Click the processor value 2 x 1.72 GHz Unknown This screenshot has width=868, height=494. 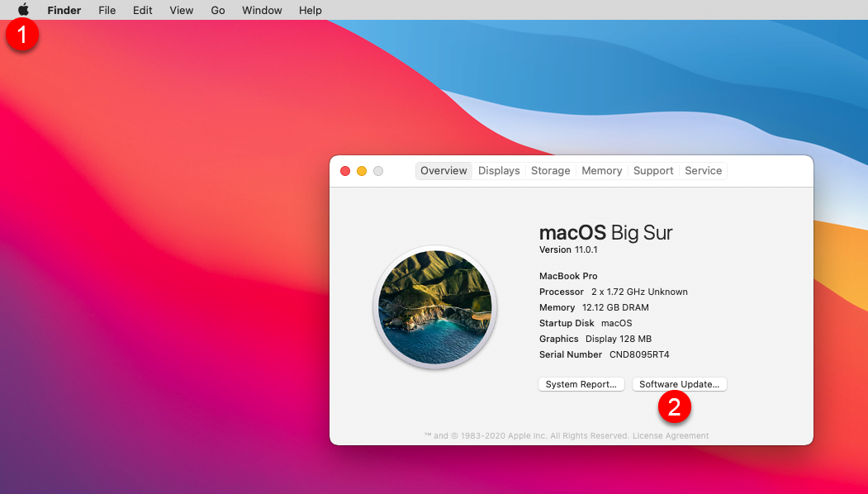point(639,292)
